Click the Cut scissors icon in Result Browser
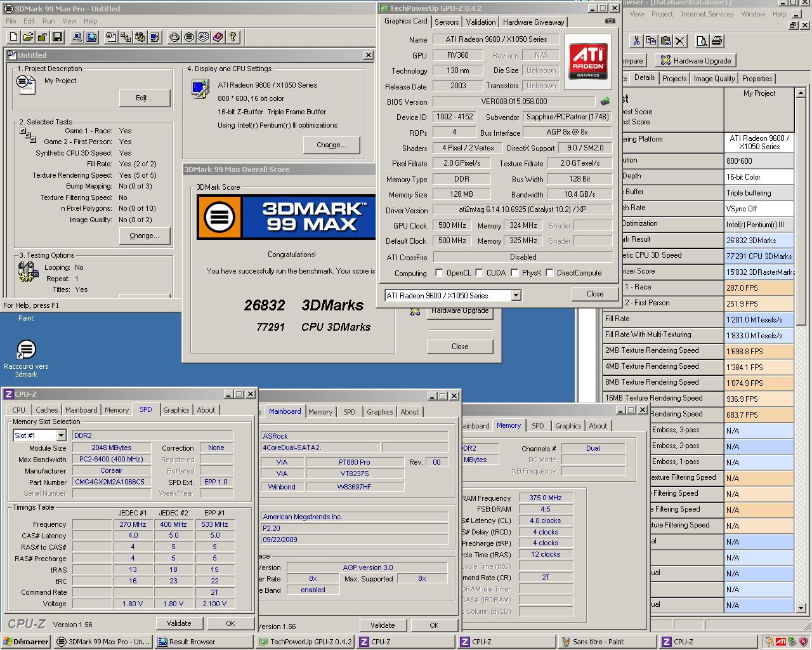 [x=636, y=41]
